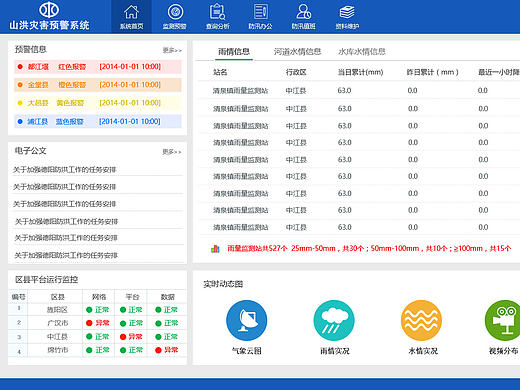520x390 pixels.
Task: Click 中江县 数据 正常 green status
Action: [167, 337]
